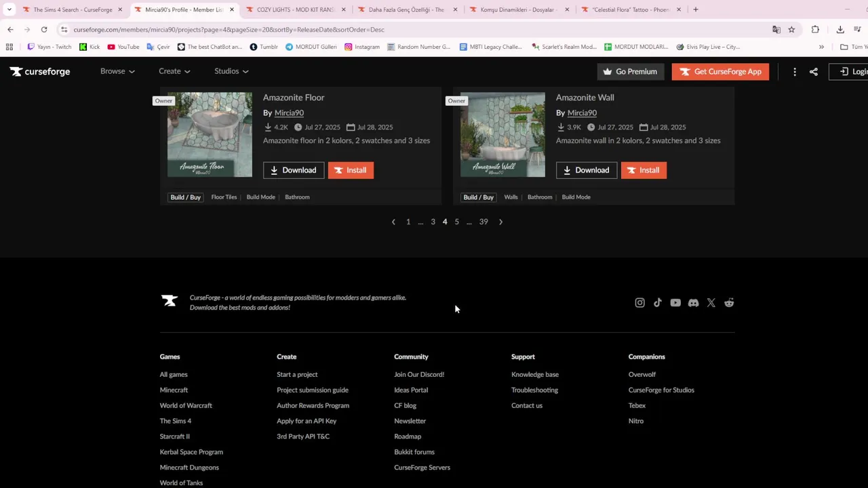Go to page 3 in pagination
This screenshot has height=488, width=868.
click(433, 222)
